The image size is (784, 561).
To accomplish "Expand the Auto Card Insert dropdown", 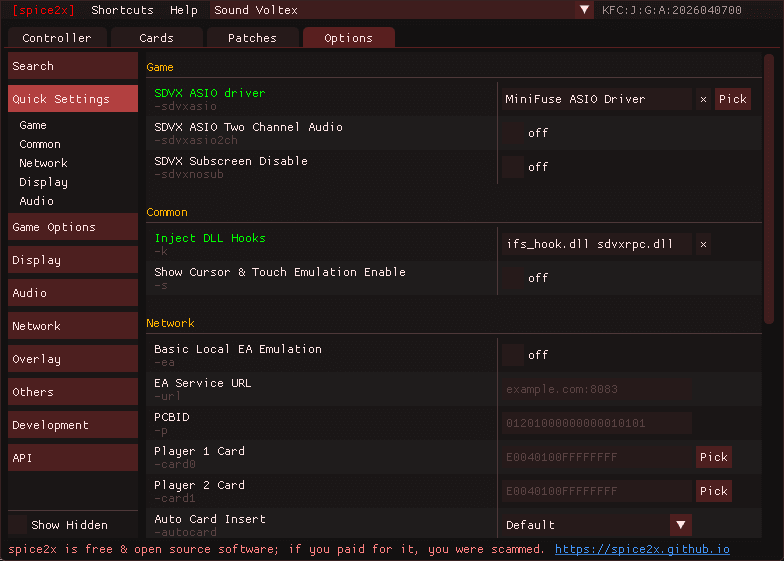I will pos(680,525).
